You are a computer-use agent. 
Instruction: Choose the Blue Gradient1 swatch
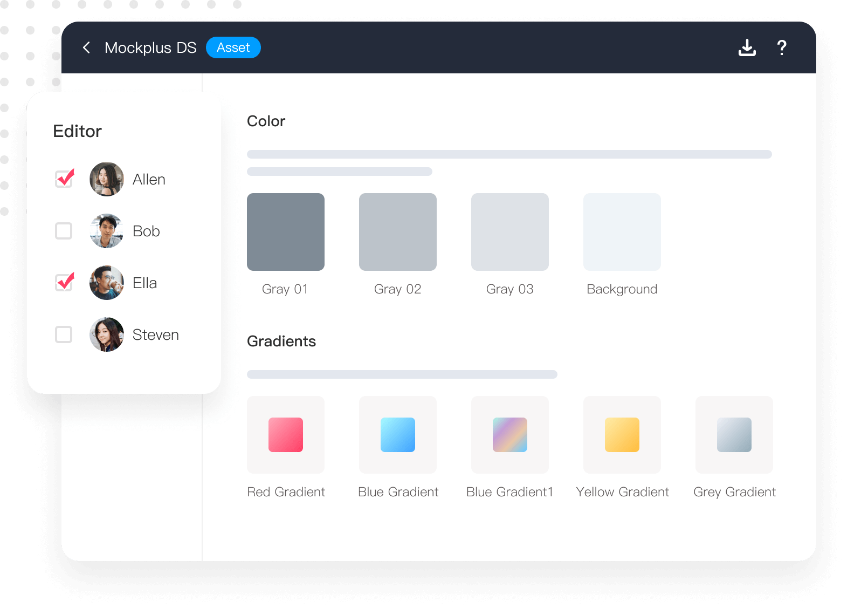tap(510, 435)
